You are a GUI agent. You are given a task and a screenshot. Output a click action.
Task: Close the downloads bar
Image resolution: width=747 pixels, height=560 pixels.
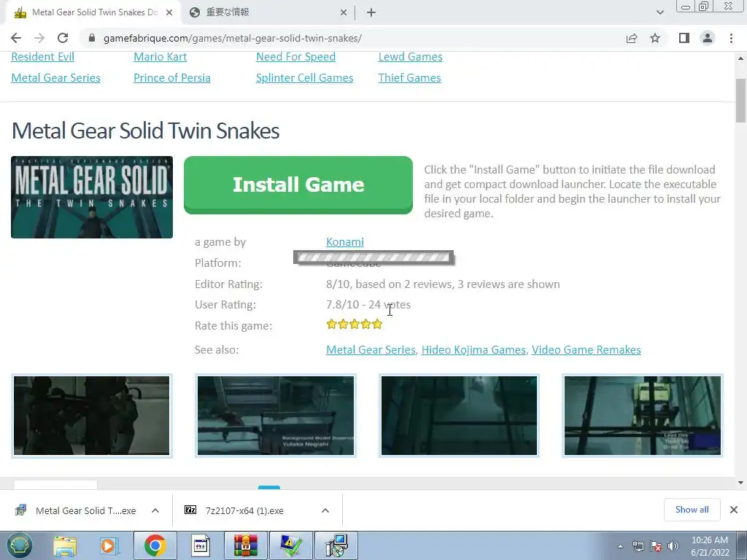click(x=734, y=510)
